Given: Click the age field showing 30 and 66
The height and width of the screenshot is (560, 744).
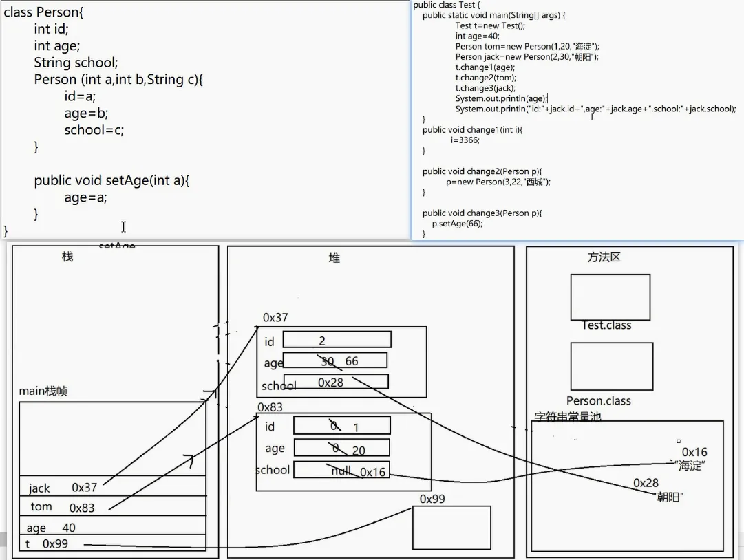Looking at the screenshot, I should (334, 360).
